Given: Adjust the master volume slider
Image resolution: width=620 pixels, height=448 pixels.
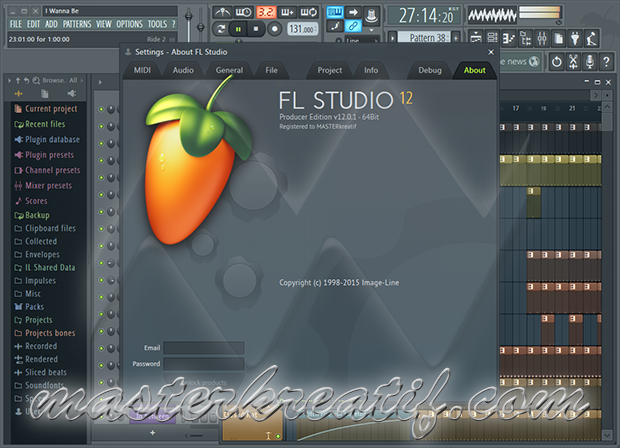Looking at the screenshot, I should tap(189, 24).
